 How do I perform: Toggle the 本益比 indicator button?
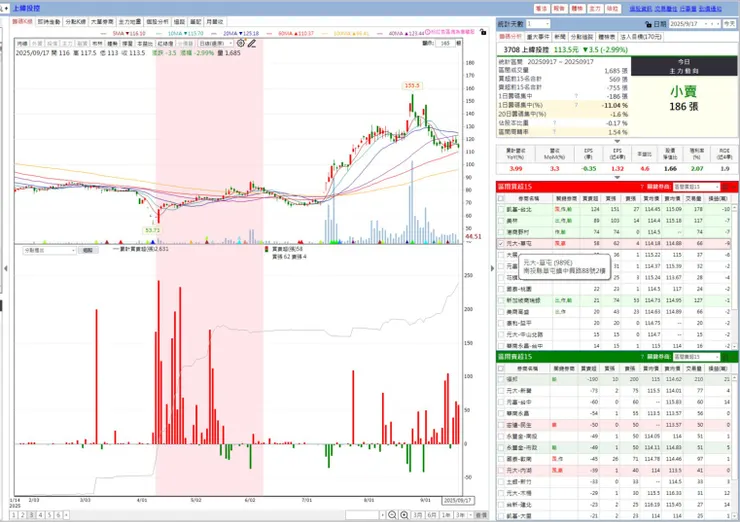[145, 43]
